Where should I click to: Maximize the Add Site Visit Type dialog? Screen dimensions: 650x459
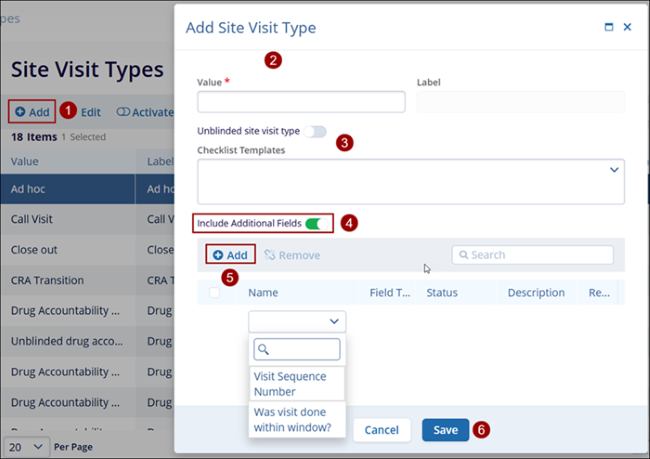point(609,28)
